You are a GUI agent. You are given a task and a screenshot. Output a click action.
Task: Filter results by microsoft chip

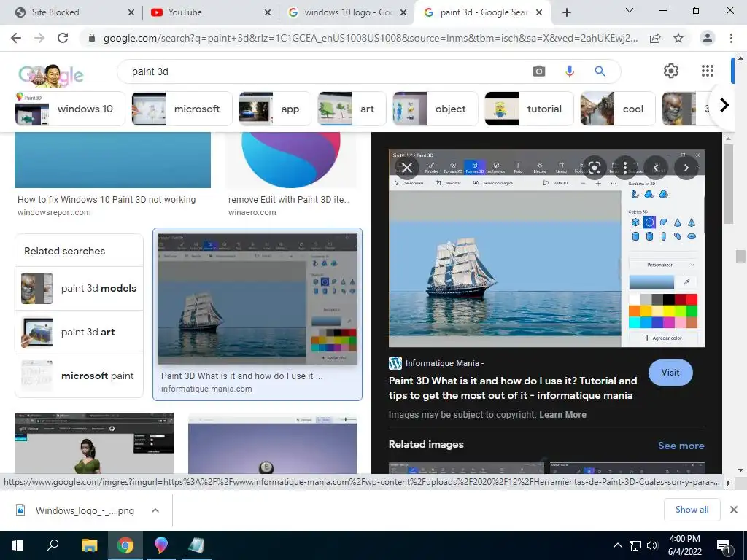182,109
